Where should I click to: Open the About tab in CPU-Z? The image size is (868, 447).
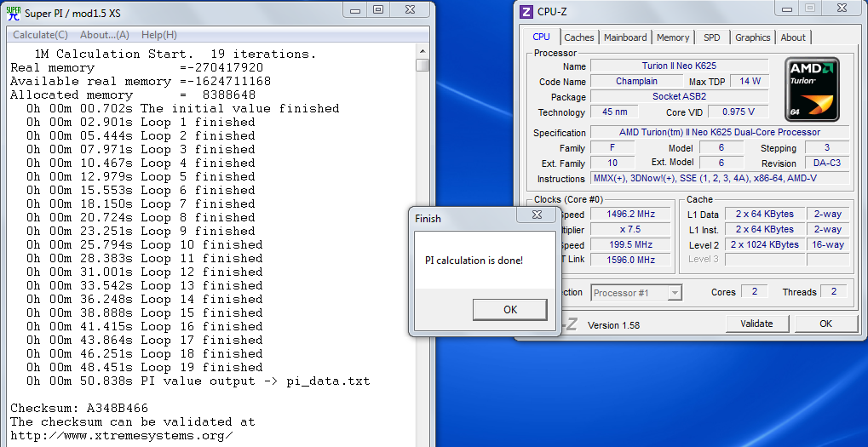tap(793, 37)
